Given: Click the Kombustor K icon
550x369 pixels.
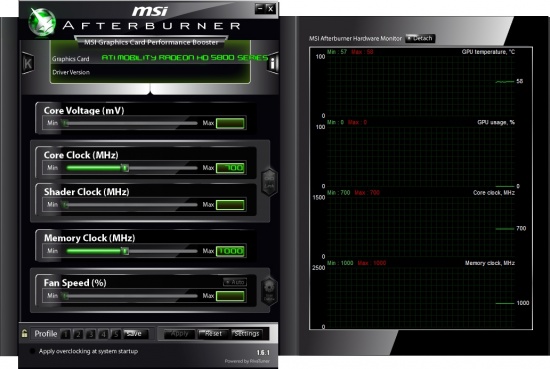Looking at the screenshot, I should (x=28, y=63).
